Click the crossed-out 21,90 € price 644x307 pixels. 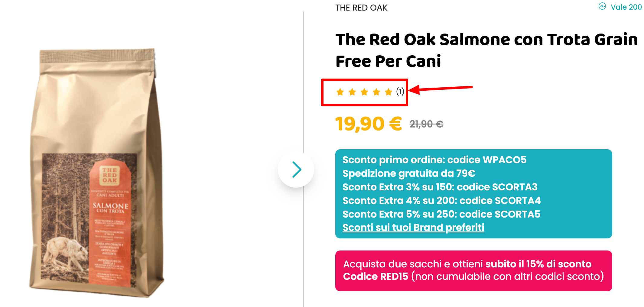click(426, 124)
